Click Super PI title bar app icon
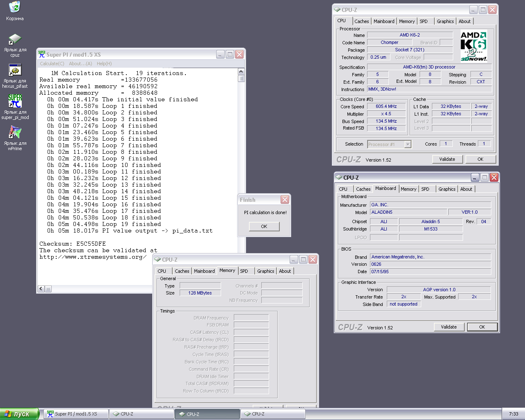 [x=41, y=54]
